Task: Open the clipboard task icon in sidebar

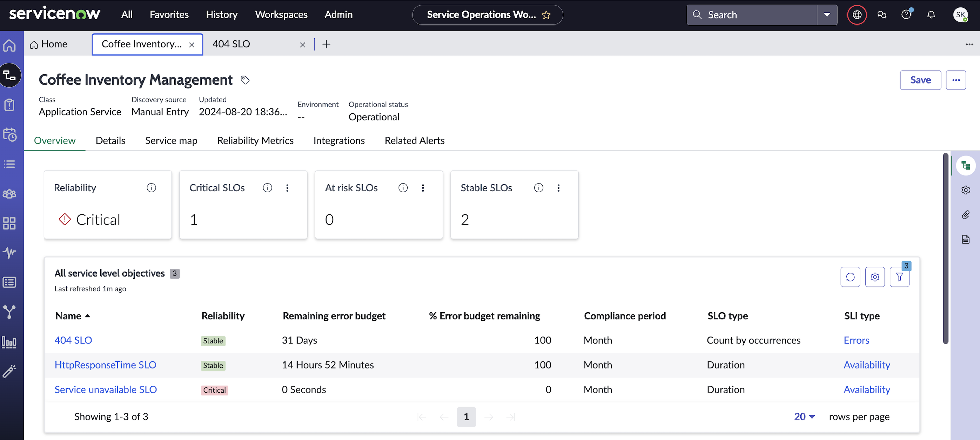Action: (10, 105)
